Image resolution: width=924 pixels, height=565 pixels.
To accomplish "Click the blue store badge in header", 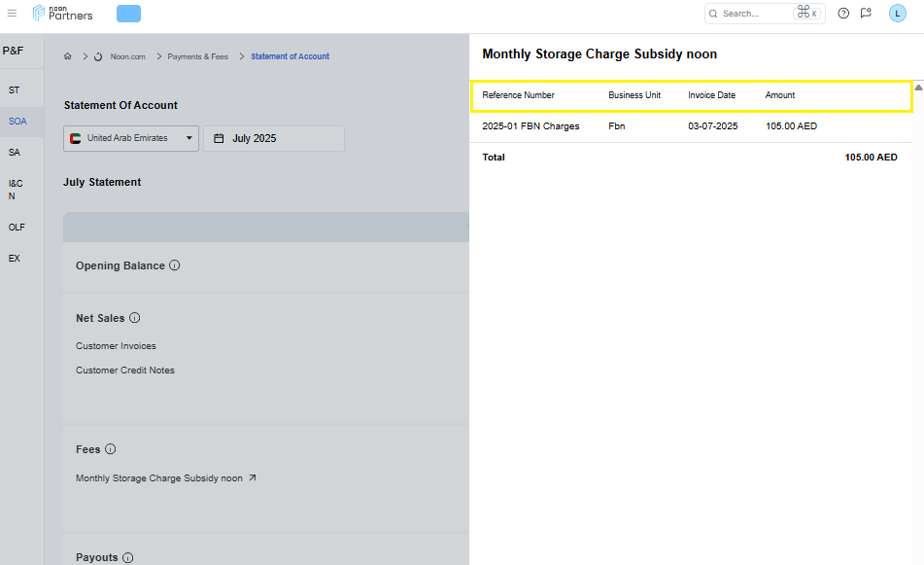I will click(128, 14).
